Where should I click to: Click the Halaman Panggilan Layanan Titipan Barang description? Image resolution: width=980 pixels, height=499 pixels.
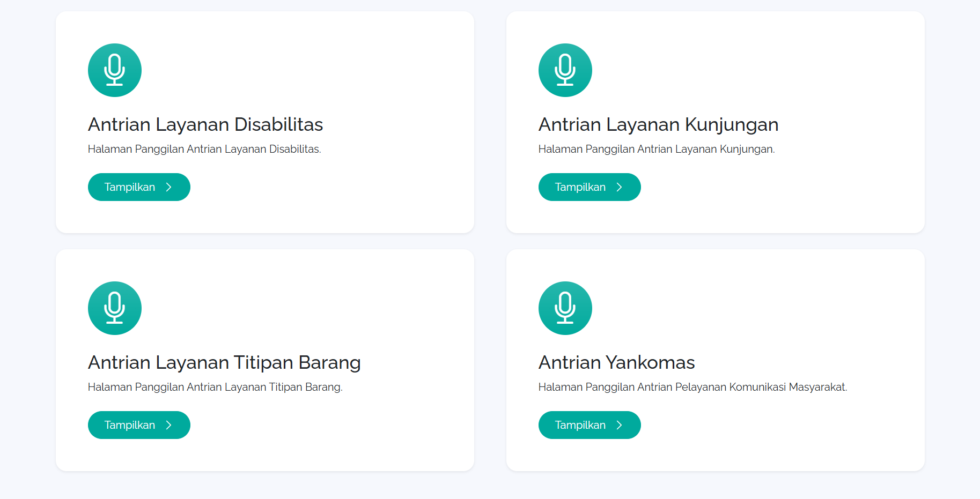[x=215, y=387]
